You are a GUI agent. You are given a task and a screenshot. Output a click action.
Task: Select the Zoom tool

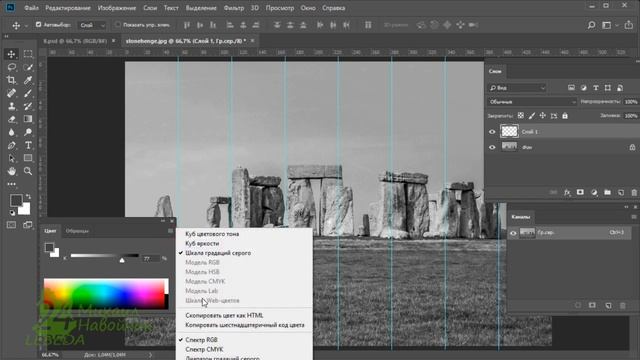point(28,171)
